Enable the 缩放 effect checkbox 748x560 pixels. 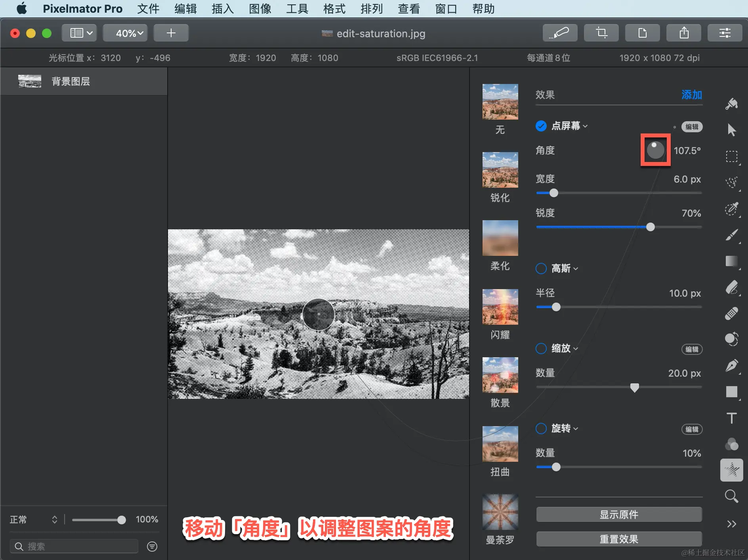pyautogui.click(x=541, y=349)
